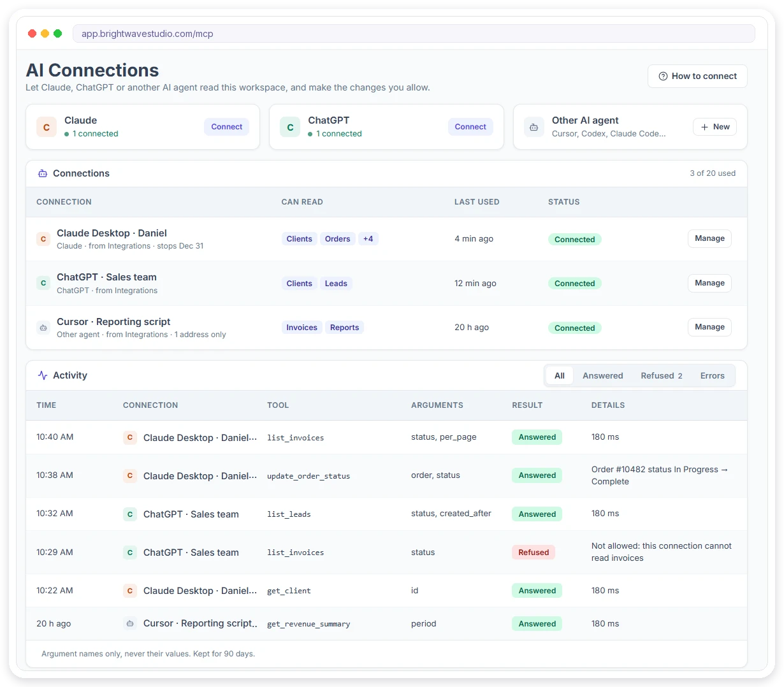The width and height of the screenshot is (784, 687).
Task: Click the Invoices permission chip
Action: coord(301,328)
